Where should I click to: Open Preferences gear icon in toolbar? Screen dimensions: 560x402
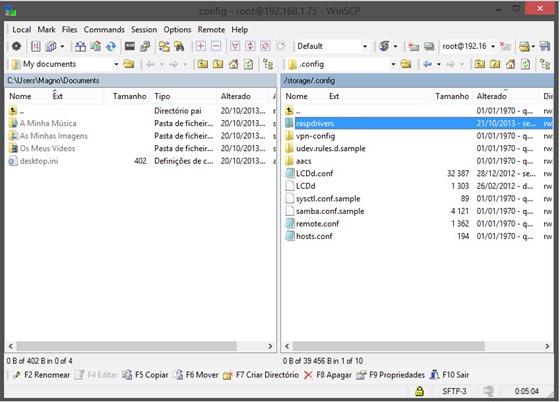pyautogui.click(x=16, y=46)
